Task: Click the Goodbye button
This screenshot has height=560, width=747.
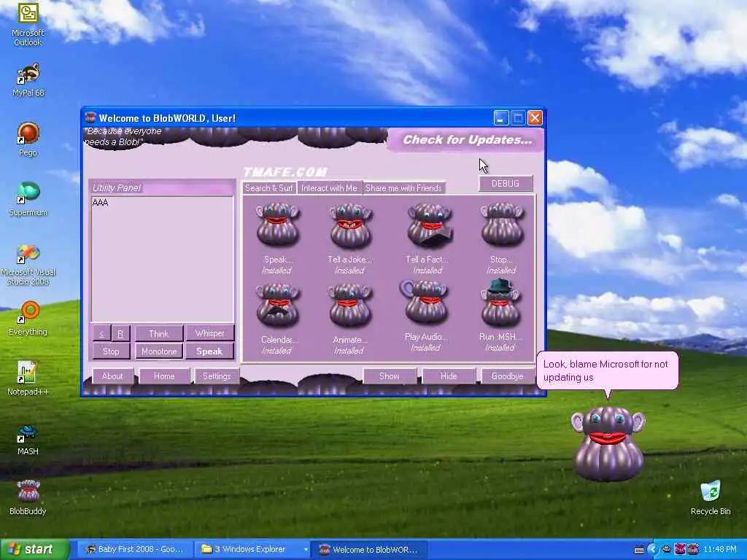Action: click(x=508, y=376)
